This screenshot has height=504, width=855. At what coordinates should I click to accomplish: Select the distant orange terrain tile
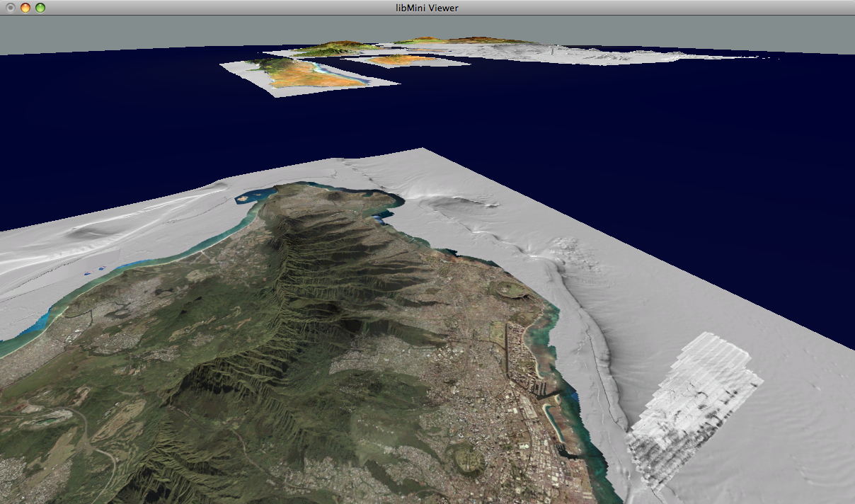(400, 61)
